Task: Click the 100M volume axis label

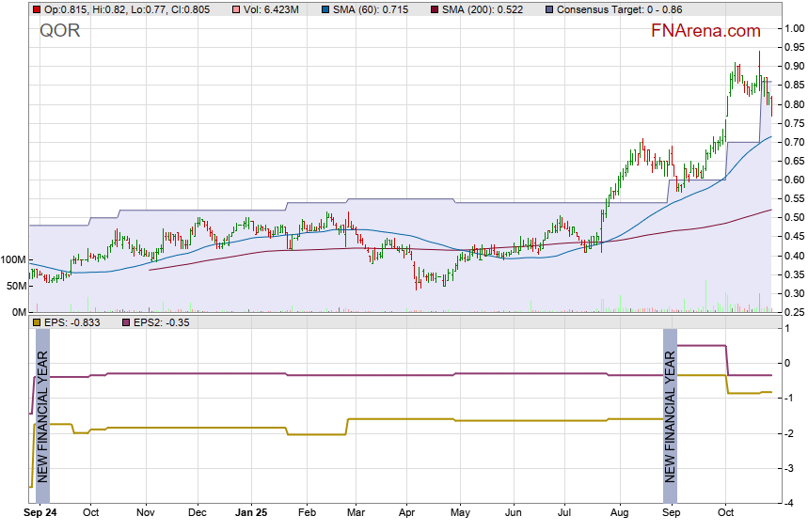Action: click(x=13, y=259)
